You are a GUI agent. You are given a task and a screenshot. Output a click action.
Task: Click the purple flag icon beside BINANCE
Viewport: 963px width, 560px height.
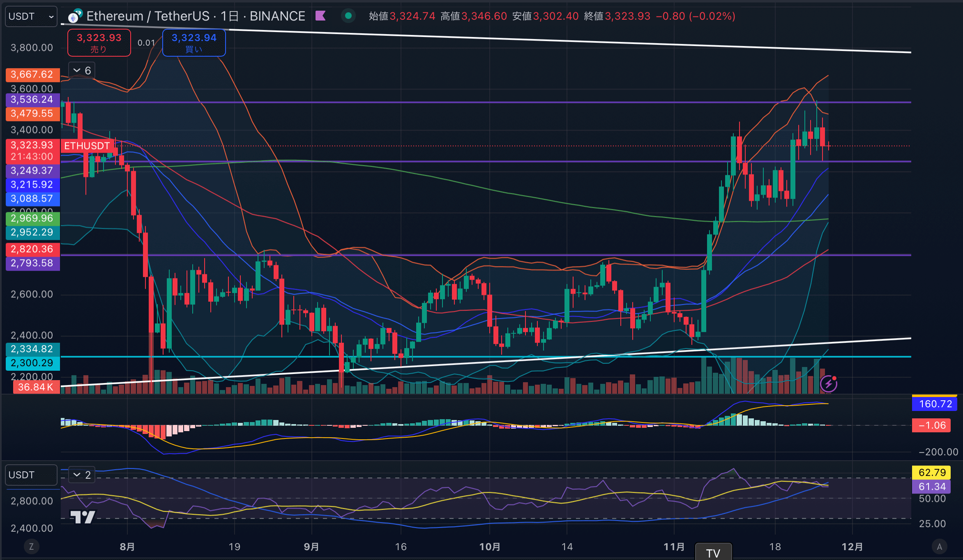point(320,16)
